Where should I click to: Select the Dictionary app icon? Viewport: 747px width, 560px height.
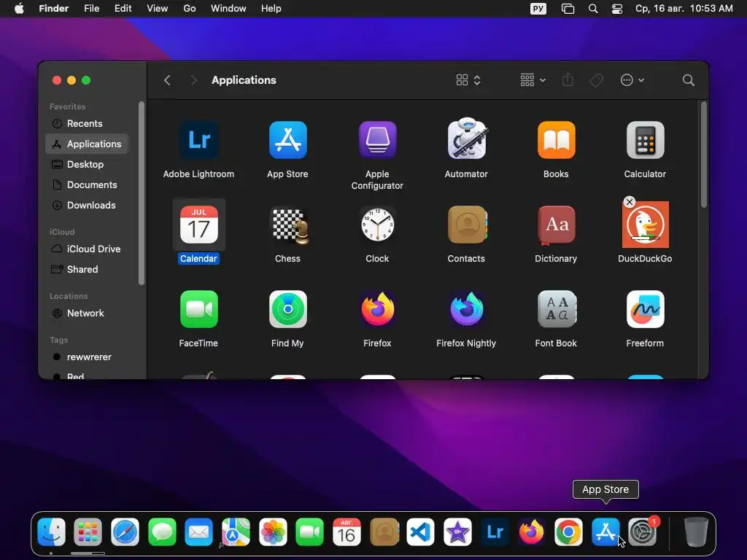click(x=556, y=225)
